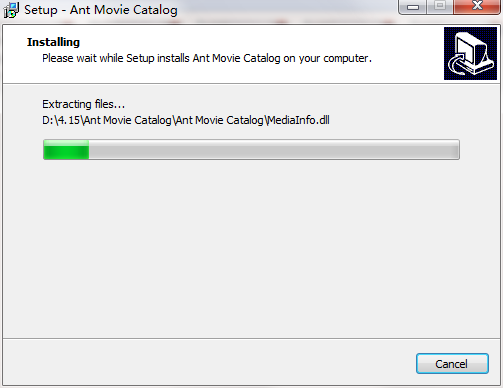This screenshot has width=503, height=388.
Task: Click MediaInfo.dll in the extraction path
Action: 298,120
